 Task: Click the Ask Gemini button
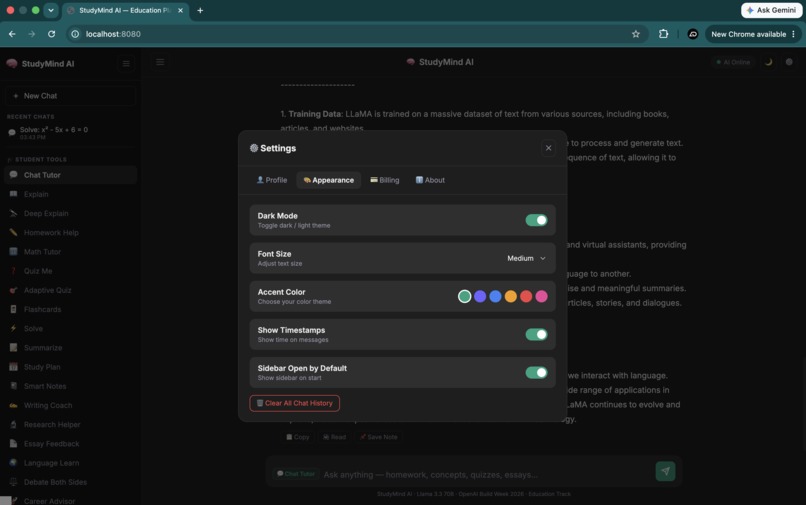click(x=771, y=10)
